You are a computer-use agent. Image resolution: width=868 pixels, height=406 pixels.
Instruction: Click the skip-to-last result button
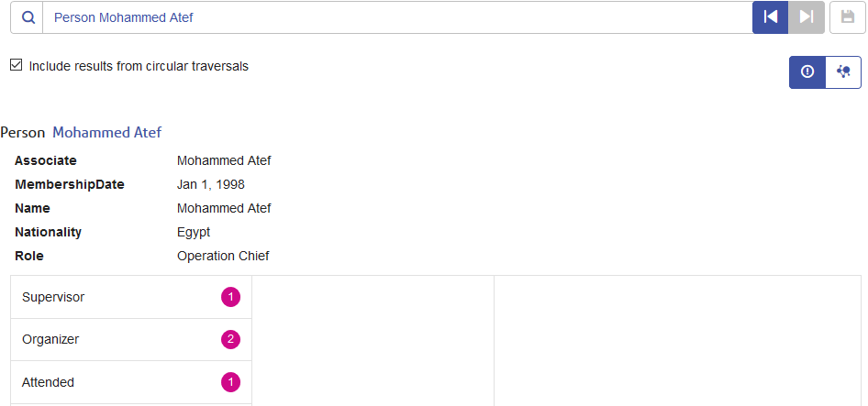[807, 17]
